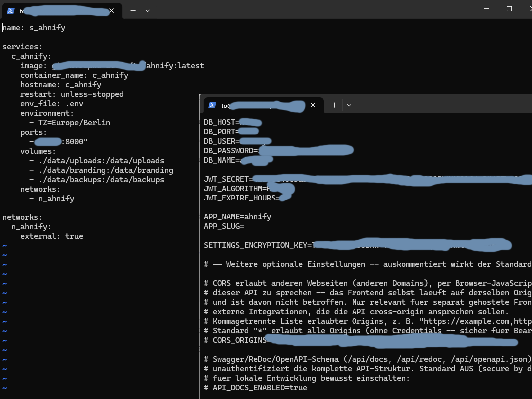Click the 'TZ=Europe/Berlin' entry
This screenshot has width=532, height=399.
point(74,123)
